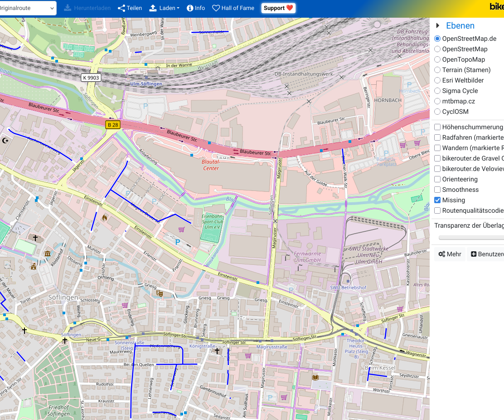This screenshot has width=504, height=420.
Task: Disable the Missing overlay checkbox
Action: point(437,200)
